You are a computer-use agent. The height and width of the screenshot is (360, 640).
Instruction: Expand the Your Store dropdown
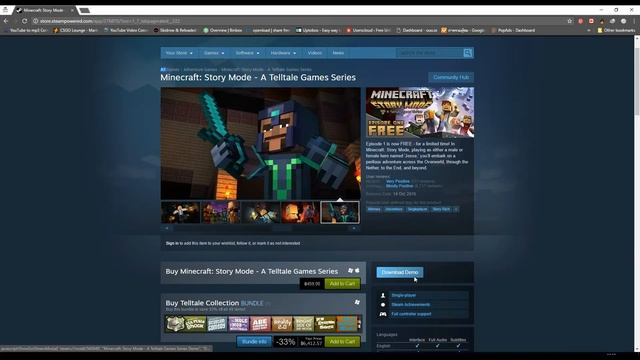click(179, 53)
